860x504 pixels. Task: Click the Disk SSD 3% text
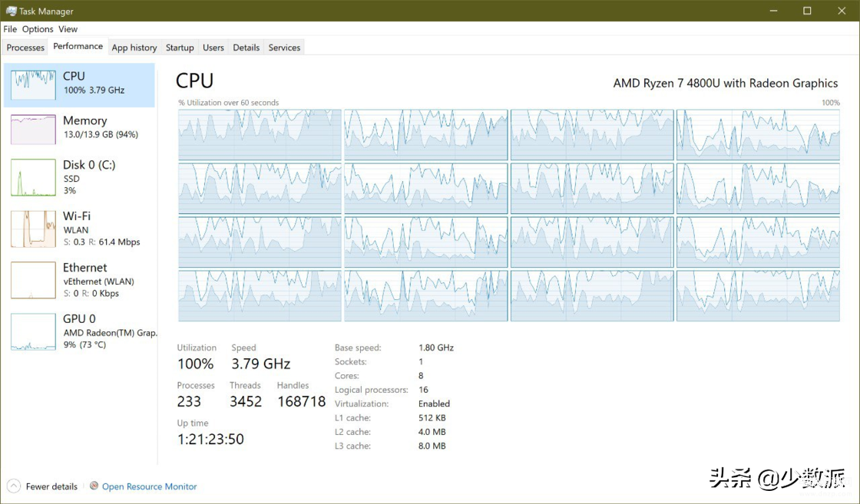click(x=71, y=185)
